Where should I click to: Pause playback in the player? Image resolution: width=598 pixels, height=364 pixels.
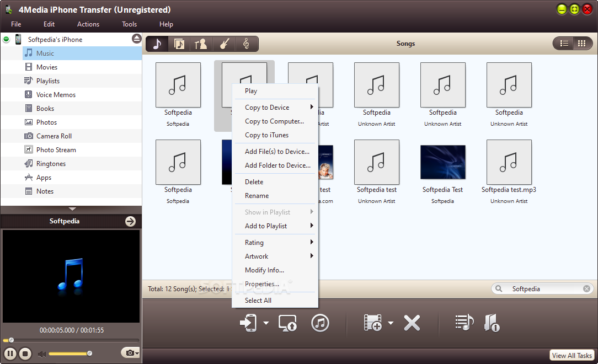tap(10, 354)
